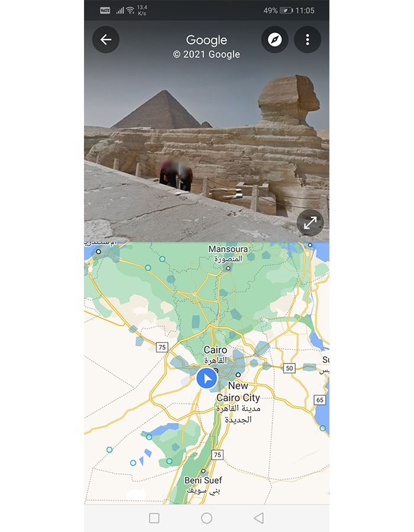Tap the Android recent apps square

pyautogui.click(x=154, y=518)
